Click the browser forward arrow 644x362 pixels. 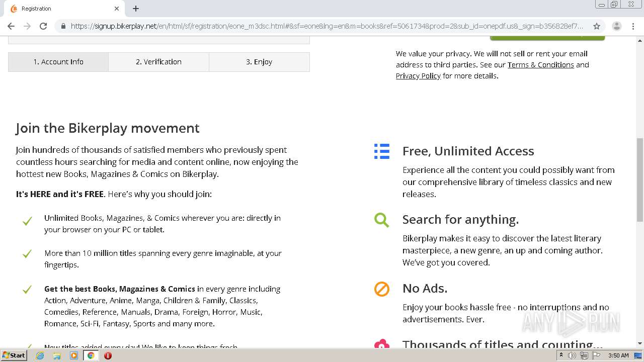click(x=27, y=26)
